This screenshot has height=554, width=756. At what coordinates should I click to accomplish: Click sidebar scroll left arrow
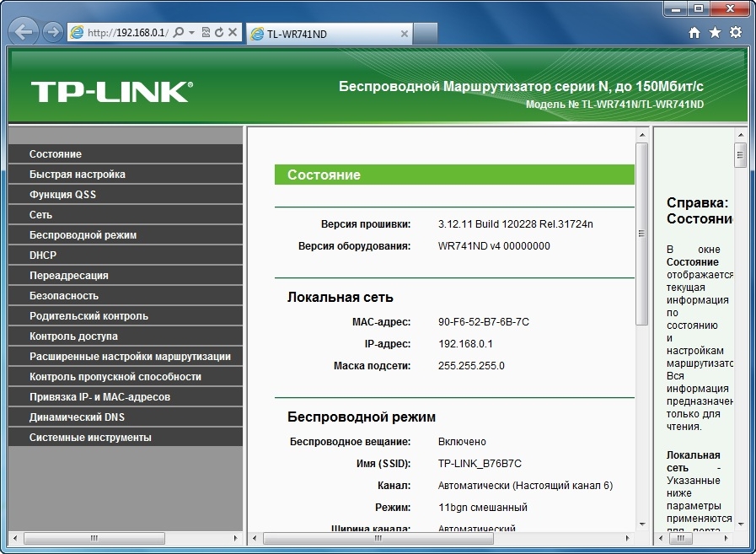(x=15, y=538)
